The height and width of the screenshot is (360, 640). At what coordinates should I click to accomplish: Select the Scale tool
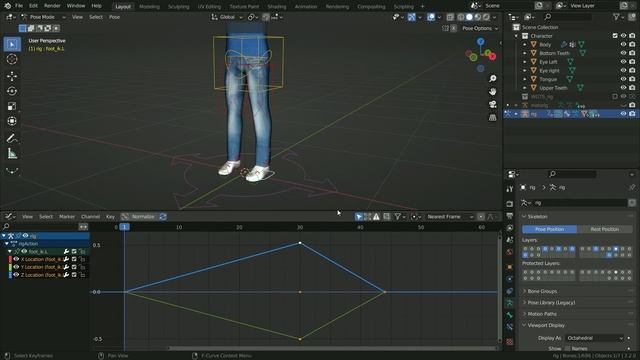point(12,106)
